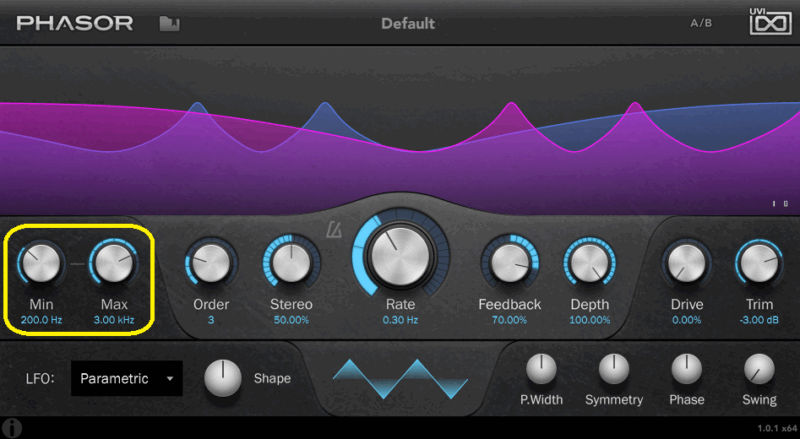800x439 pixels.
Task: Click the Stereo knob
Action: [x=291, y=263]
